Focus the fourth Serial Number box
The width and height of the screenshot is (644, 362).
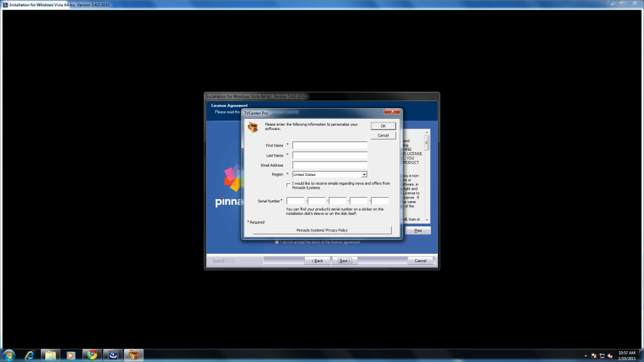[x=358, y=200]
